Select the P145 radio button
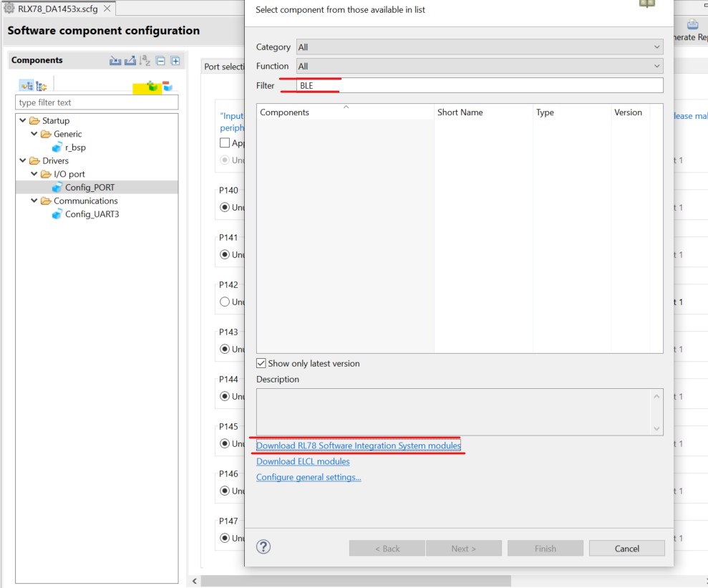This screenshot has width=708, height=588. point(224,443)
